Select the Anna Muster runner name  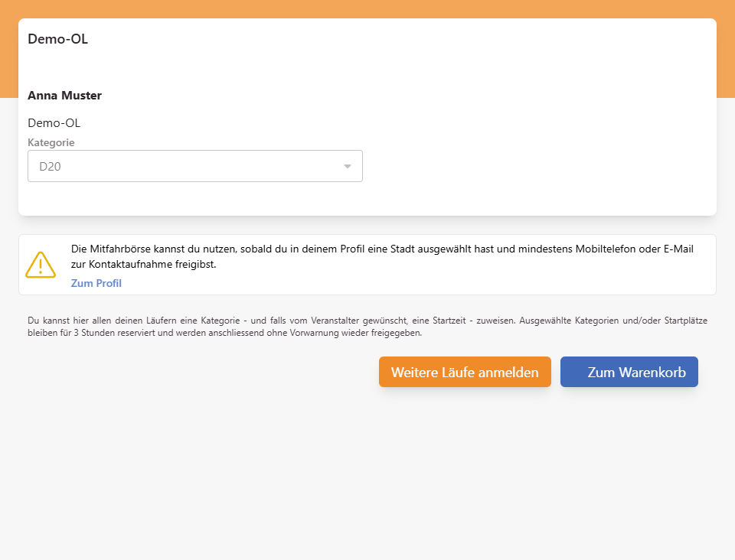click(x=64, y=96)
